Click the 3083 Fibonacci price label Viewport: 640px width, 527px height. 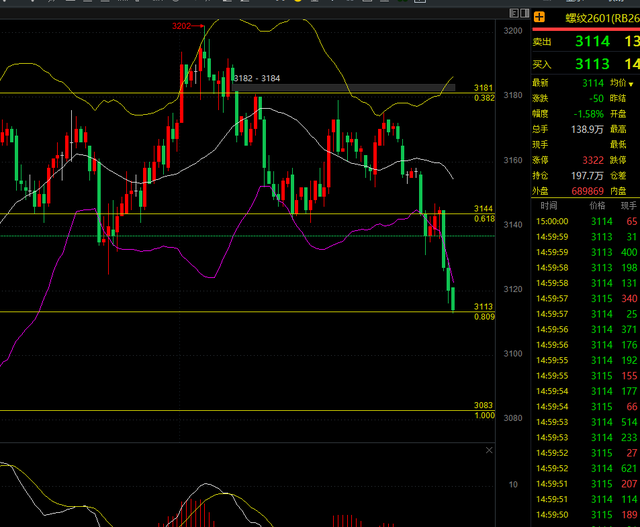coord(483,405)
